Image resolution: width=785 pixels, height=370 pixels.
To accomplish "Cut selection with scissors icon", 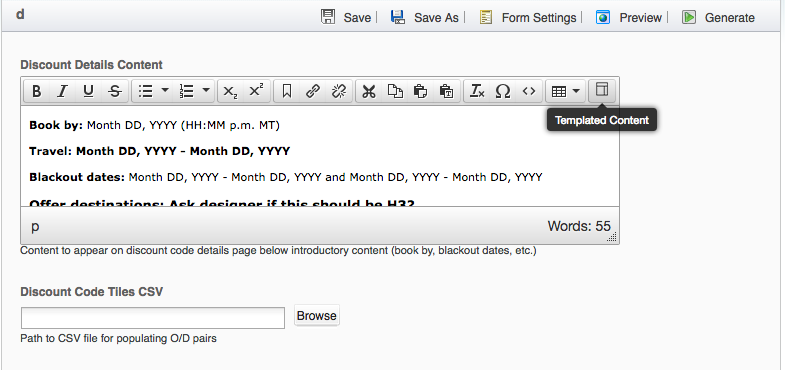I will [369, 91].
